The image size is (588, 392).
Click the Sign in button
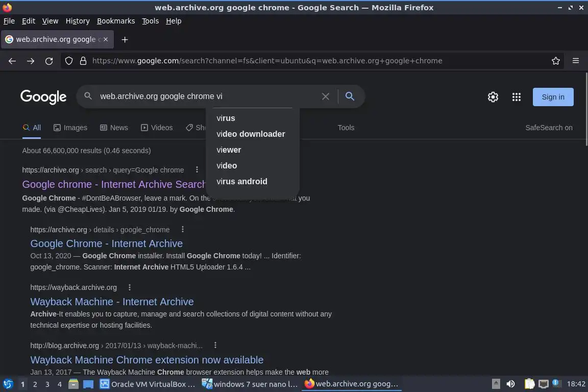click(553, 97)
